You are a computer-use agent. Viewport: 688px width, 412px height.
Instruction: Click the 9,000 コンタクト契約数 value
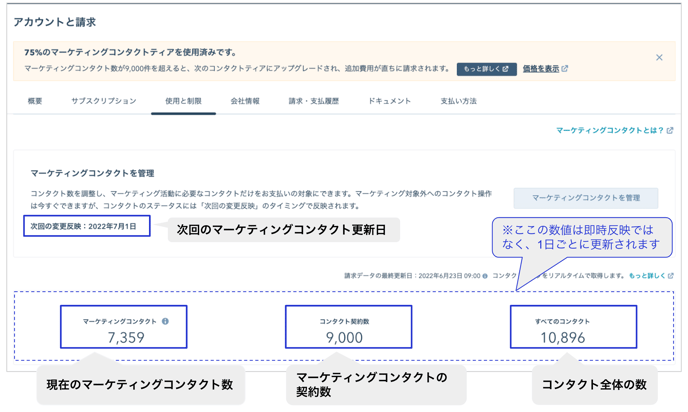point(344,337)
